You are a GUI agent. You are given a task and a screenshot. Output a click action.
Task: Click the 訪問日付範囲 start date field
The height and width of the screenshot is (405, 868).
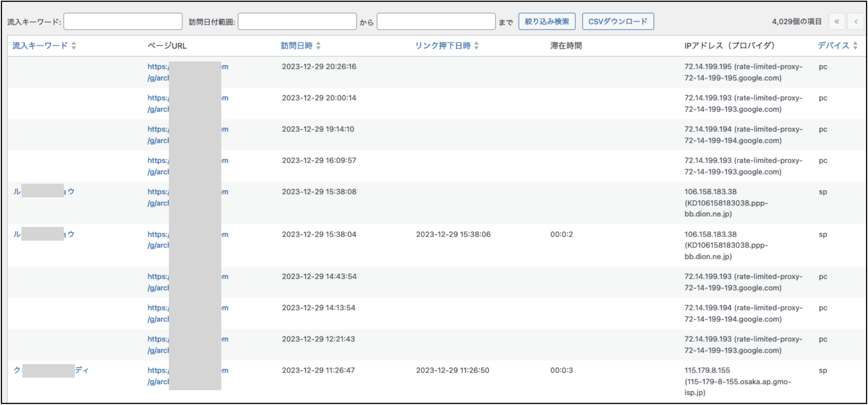297,22
